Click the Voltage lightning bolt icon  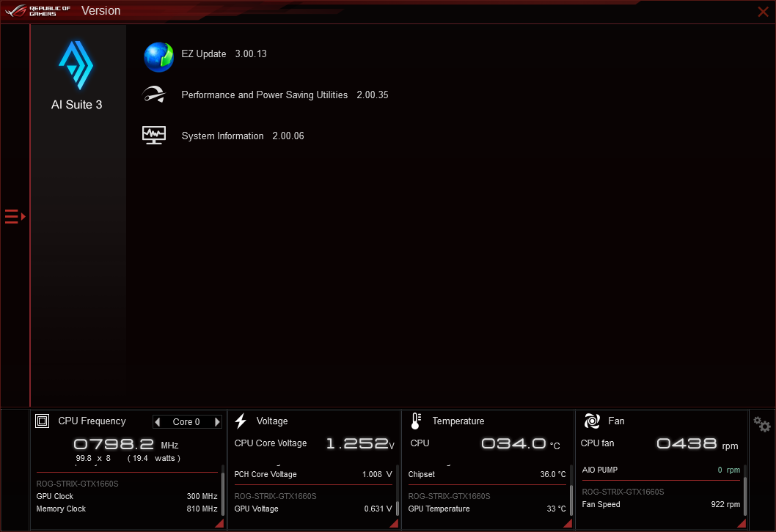pos(241,421)
